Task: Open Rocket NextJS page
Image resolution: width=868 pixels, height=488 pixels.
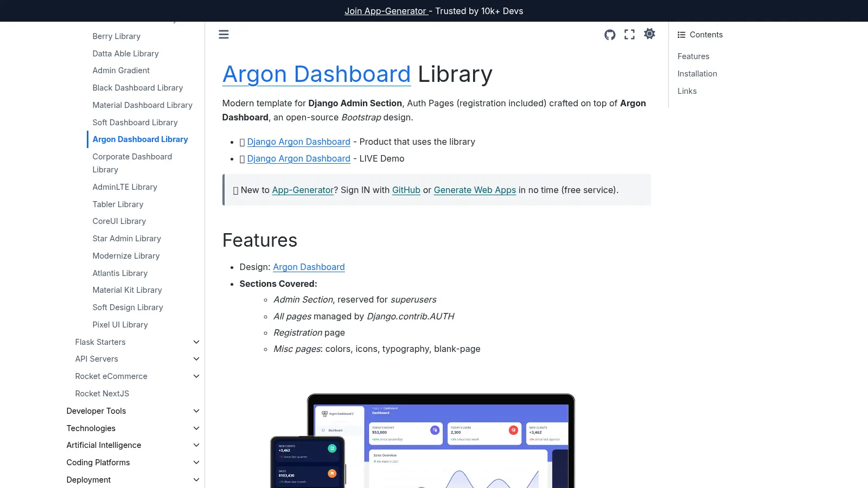Action: point(102,394)
